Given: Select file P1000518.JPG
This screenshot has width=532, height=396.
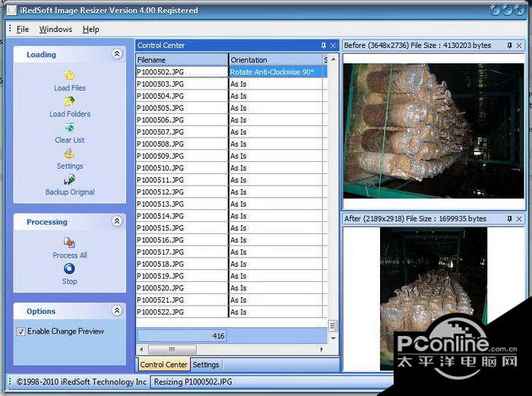Looking at the screenshot, I should 182,264.
